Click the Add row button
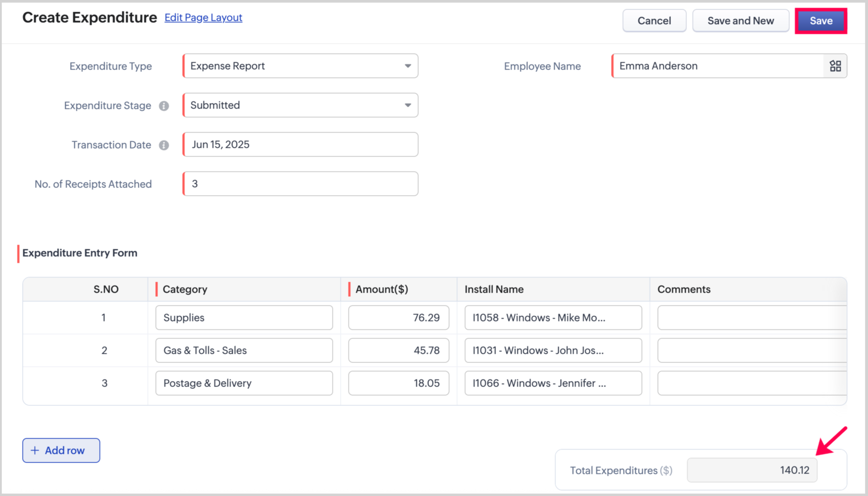This screenshot has width=868, height=496. [61, 450]
